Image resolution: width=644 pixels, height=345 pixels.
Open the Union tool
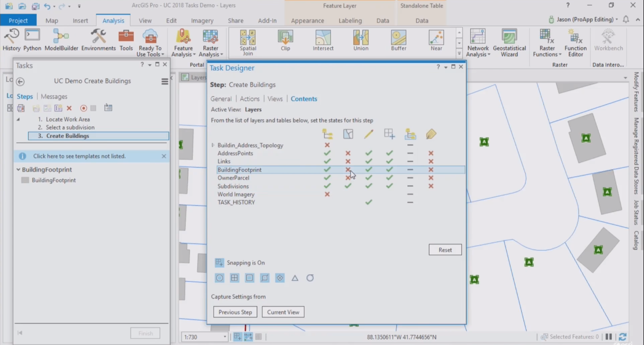(361, 41)
